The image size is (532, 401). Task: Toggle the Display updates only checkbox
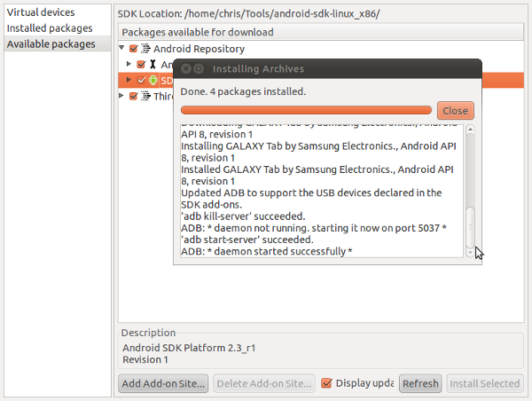326,383
